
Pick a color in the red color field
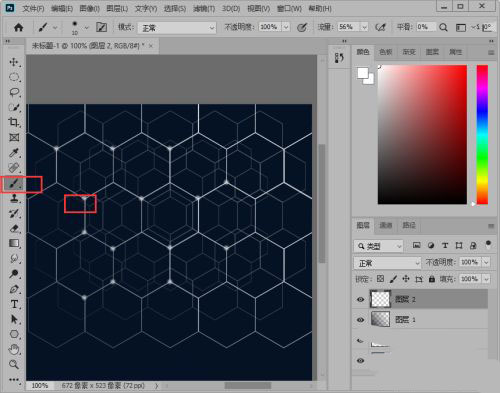(x=422, y=134)
